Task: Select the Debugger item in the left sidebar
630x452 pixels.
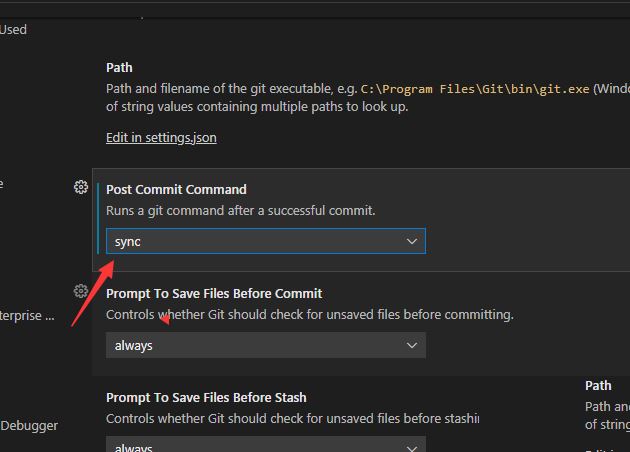Action: (29, 425)
